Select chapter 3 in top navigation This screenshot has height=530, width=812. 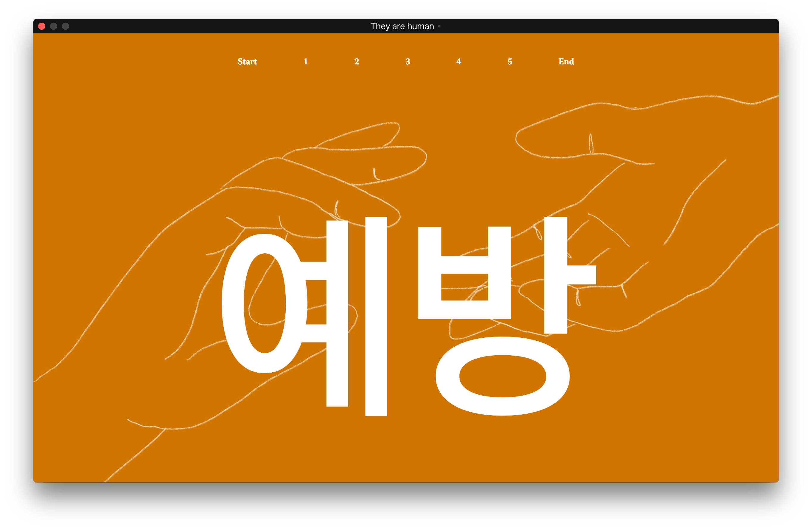tap(408, 61)
